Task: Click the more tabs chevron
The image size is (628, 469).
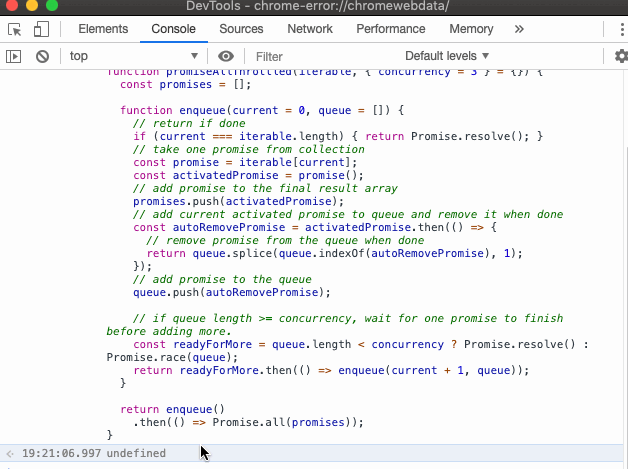Action: tap(519, 29)
